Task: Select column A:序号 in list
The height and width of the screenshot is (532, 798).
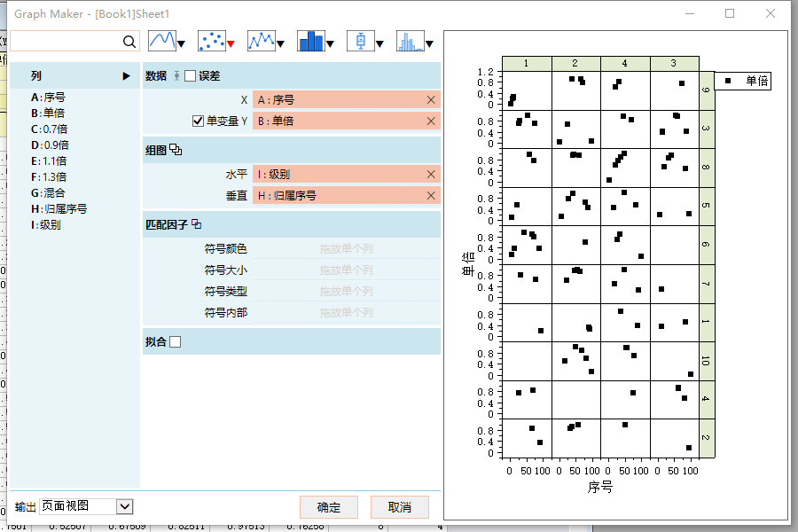Action: coord(49,98)
